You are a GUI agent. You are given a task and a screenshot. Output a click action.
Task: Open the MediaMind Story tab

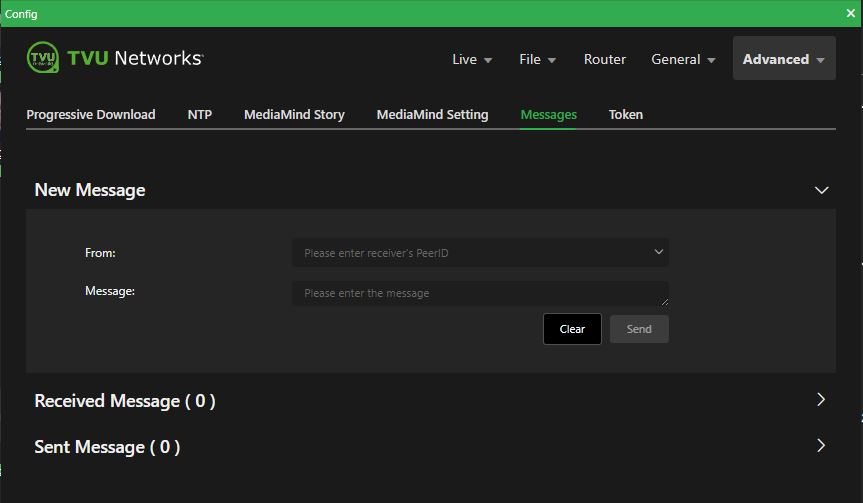click(294, 114)
